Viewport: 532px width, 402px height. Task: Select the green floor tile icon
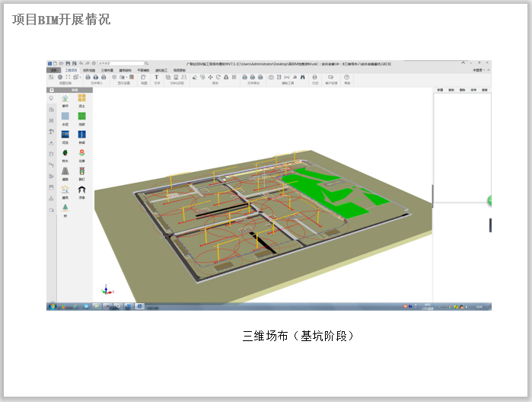pyautogui.click(x=81, y=116)
